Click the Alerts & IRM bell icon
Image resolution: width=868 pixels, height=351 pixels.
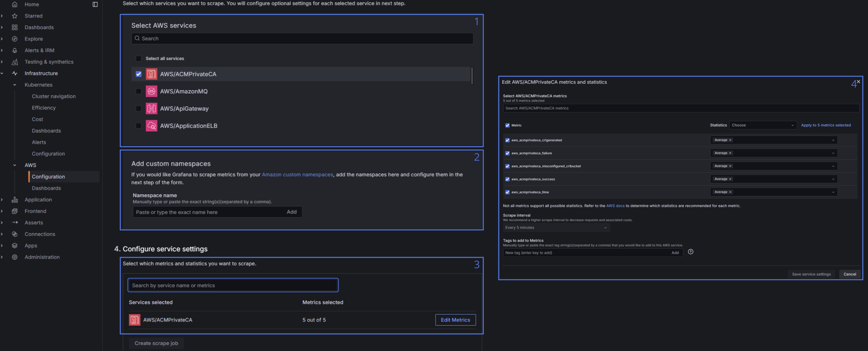coord(15,50)
